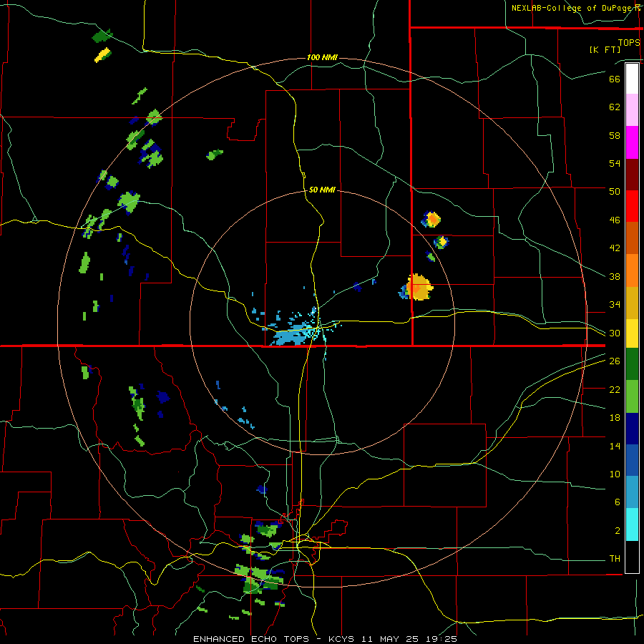Select the magenta swatch in the legend
This screenshot has width=644, height=644.
pos(632,142)
